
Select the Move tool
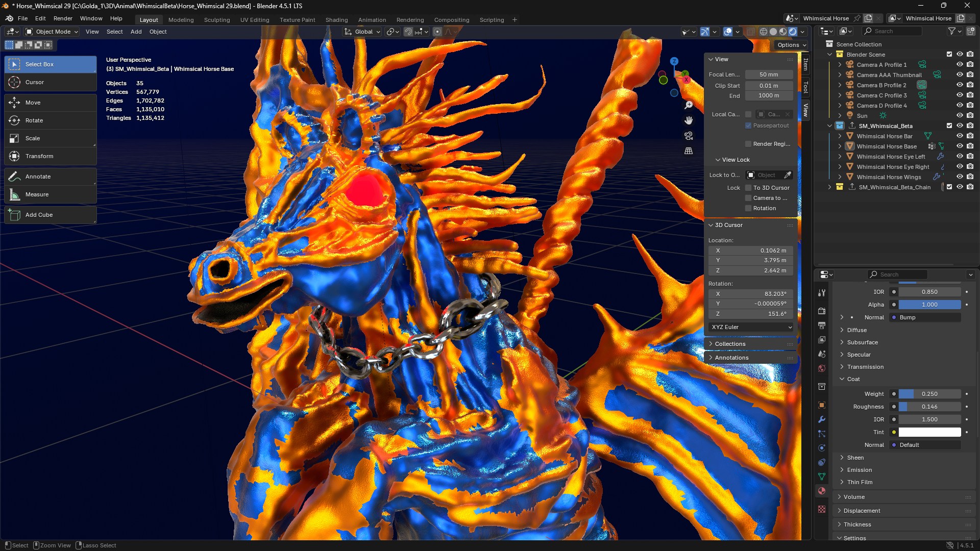click(x=33, y=103)
